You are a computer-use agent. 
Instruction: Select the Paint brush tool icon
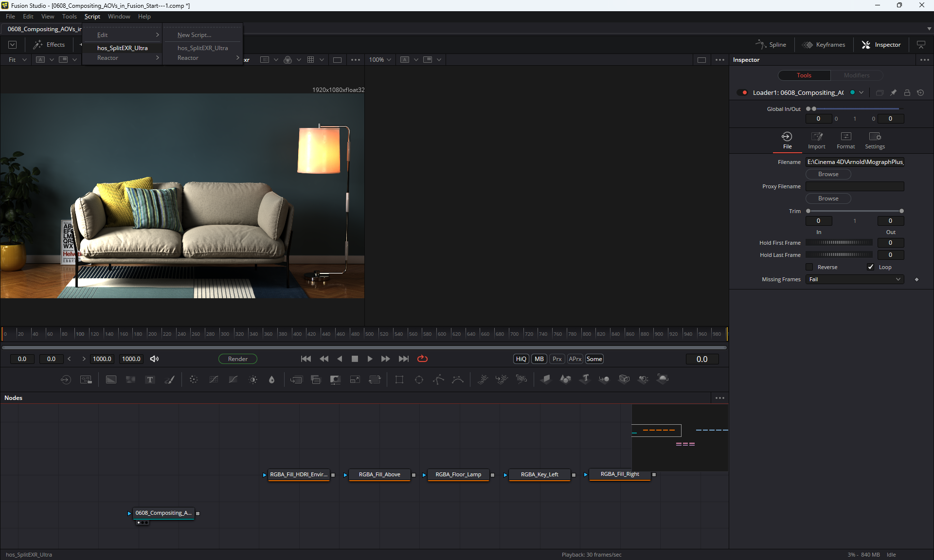pyautogui.click(x=170, y=379)
